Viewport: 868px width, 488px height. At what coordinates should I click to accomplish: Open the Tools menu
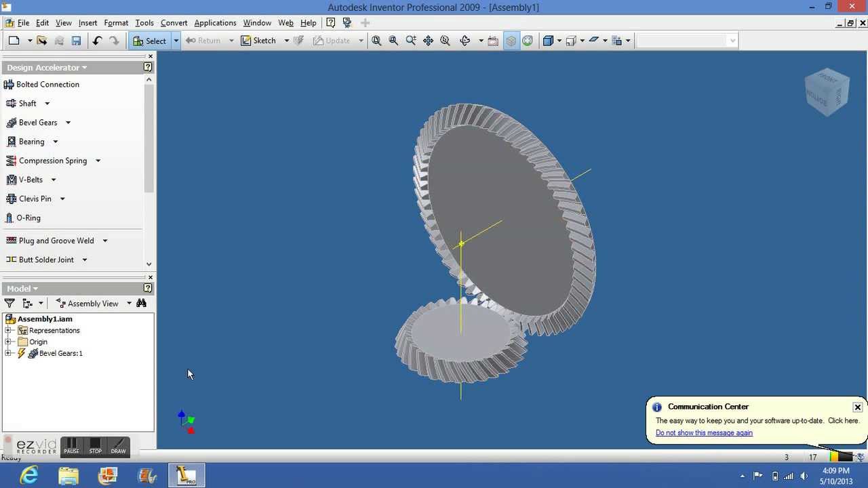coord(144,22)
